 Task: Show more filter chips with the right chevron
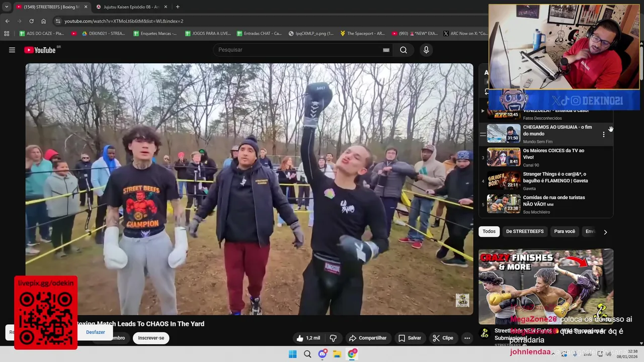tap(605, 232)
